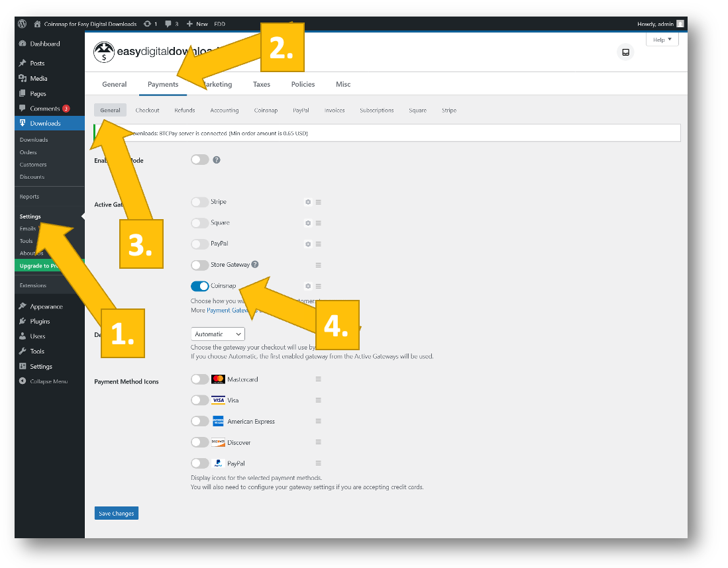Open PayPal gateway settings gear
728x568 pixels.
[308, 244]
